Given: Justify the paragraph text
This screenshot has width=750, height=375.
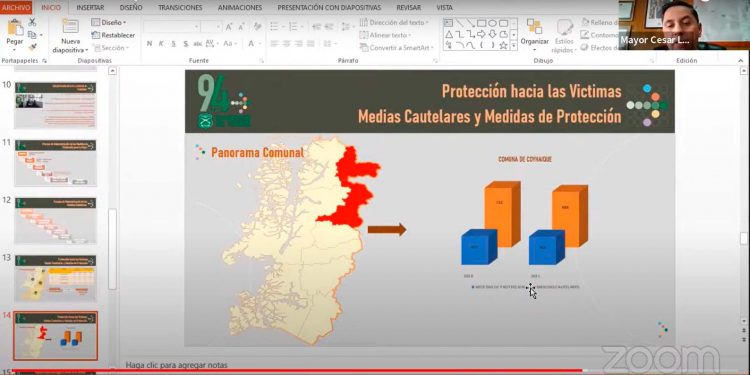Looking at the screenshot, I should pos(310,44).
